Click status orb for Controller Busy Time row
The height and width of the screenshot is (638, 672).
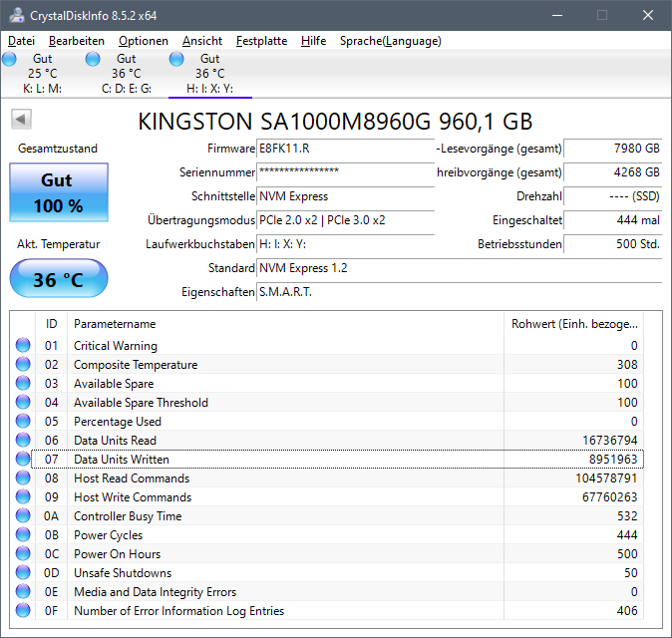click(23, 516)
